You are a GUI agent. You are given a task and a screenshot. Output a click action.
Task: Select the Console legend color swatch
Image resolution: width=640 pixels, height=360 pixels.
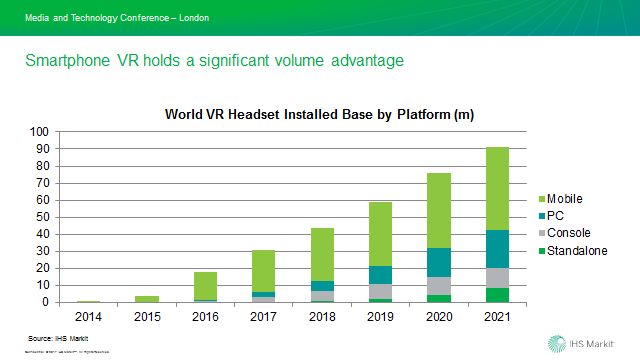coord(542,233)
